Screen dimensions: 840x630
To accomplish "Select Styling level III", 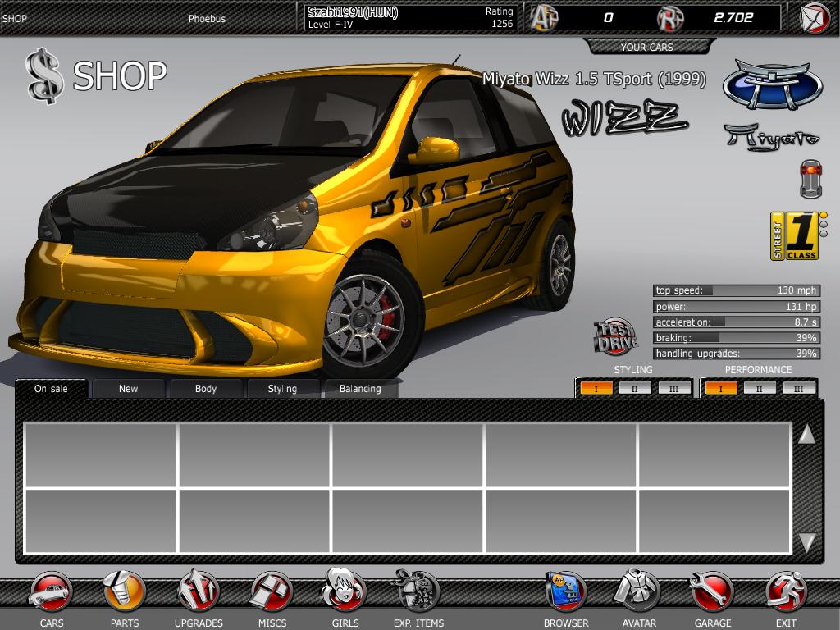I will pyautogui.click(x=673, y=388).
